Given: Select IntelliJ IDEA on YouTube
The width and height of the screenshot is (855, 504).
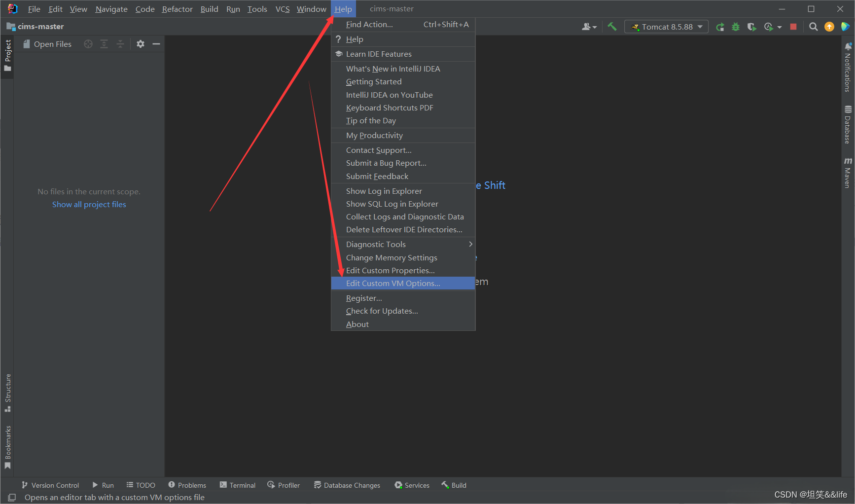Looking at the screenshot, I should point(403,95).
